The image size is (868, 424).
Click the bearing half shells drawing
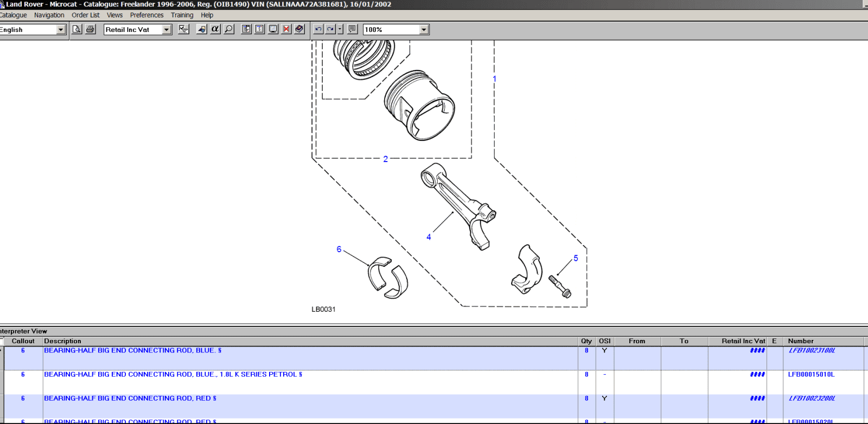(x=387, y=278)
